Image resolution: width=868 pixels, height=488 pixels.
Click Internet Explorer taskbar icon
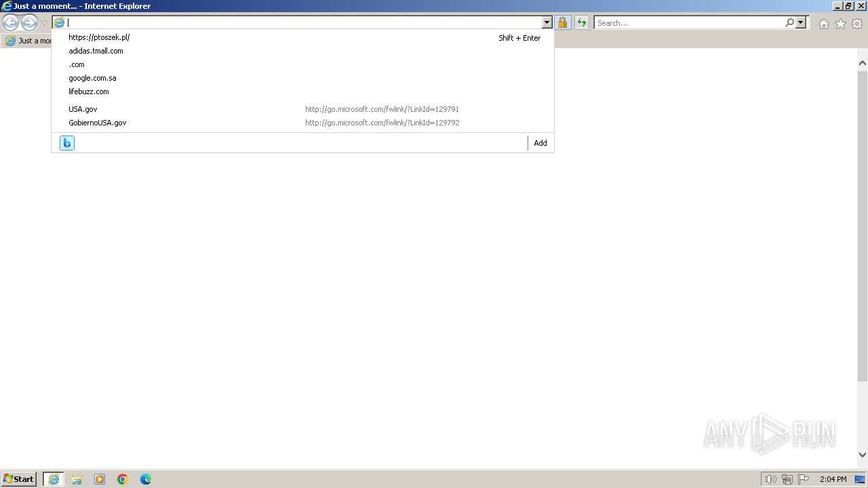tap(54, 479)
